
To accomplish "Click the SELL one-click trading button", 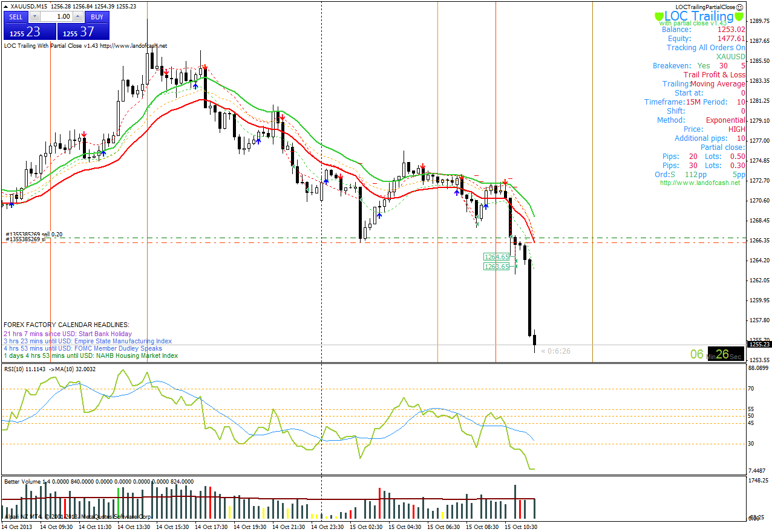I will click(x=16, y=17).
